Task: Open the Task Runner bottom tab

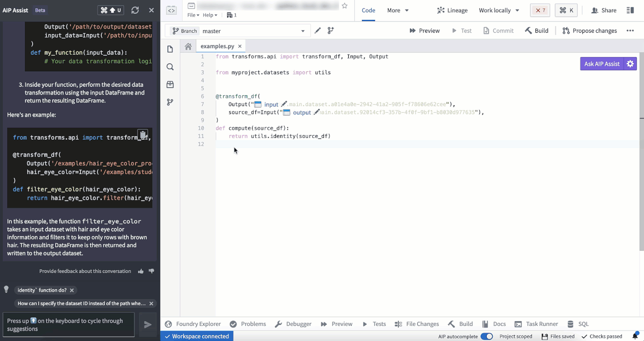Action: click(536, 324)
